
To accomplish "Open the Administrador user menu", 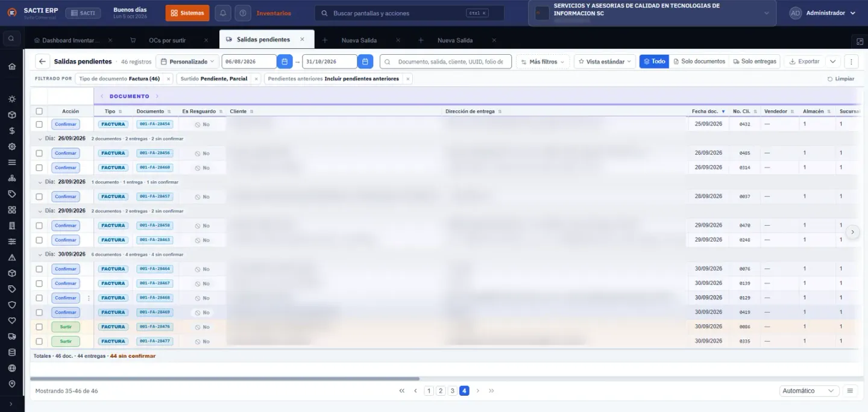I will (x=823, y=13).
